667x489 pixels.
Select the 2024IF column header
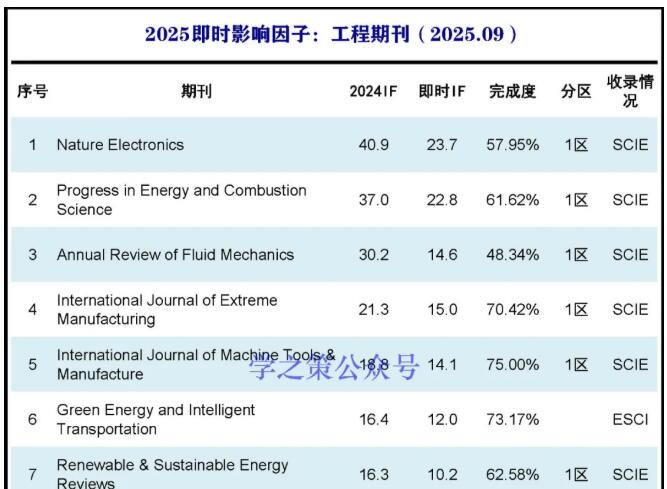(x=373, y=92)
